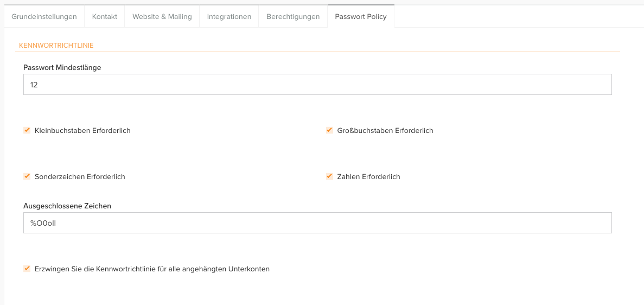Click the Kleinbuchstaben Erforderlich label text

point(82,131)
